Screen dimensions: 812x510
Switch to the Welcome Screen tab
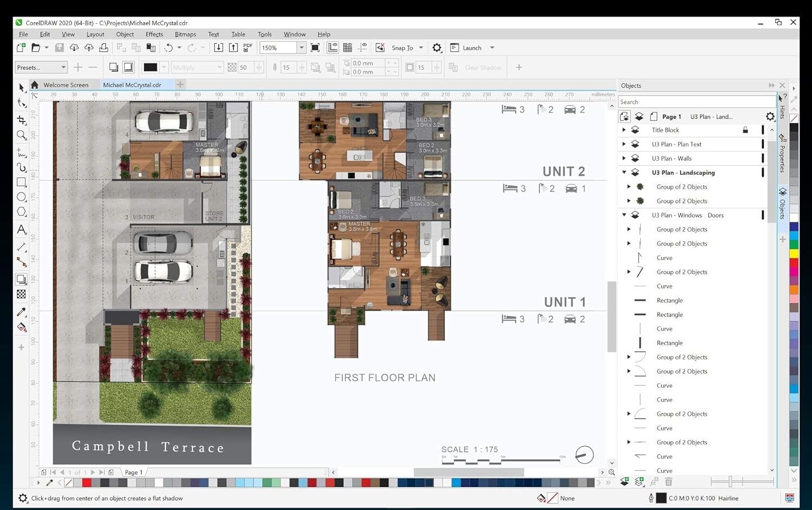[x=66, y=84]
